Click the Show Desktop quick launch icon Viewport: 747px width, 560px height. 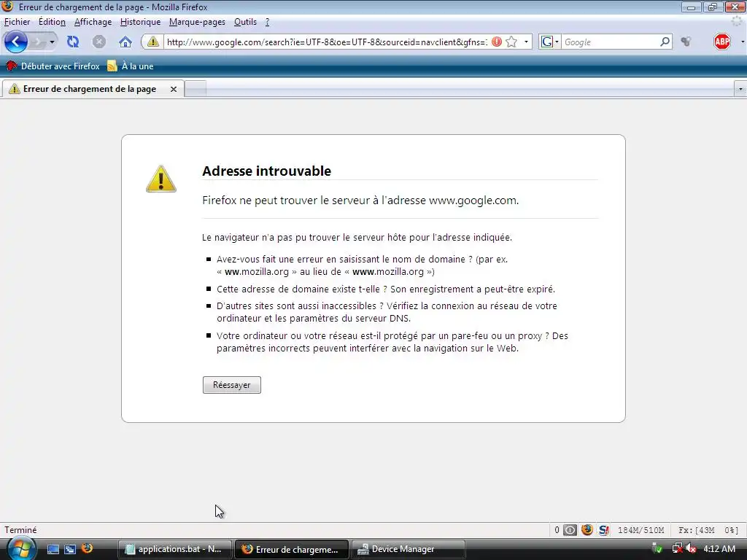[53, 549]
